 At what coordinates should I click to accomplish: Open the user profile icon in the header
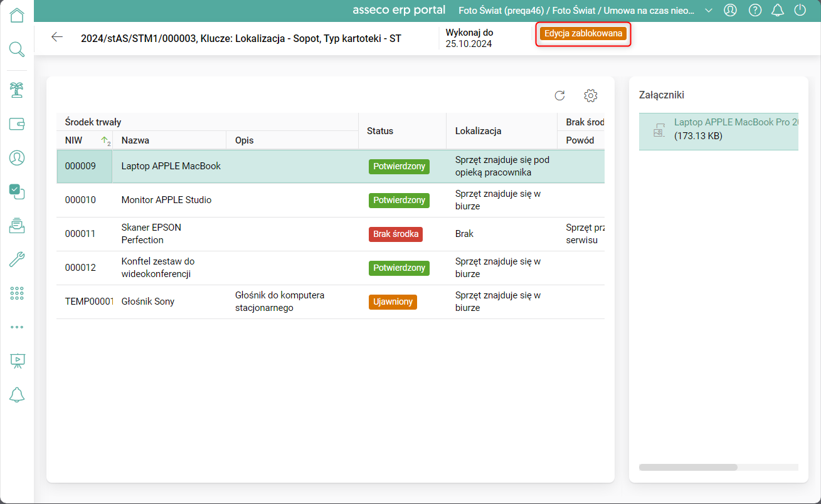(x=730, y=10)
